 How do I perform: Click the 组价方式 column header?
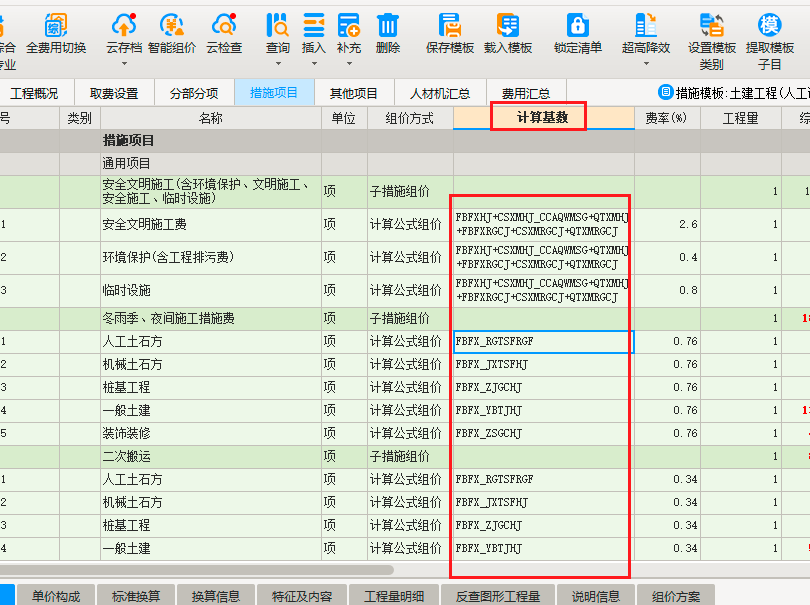[410, 118]
